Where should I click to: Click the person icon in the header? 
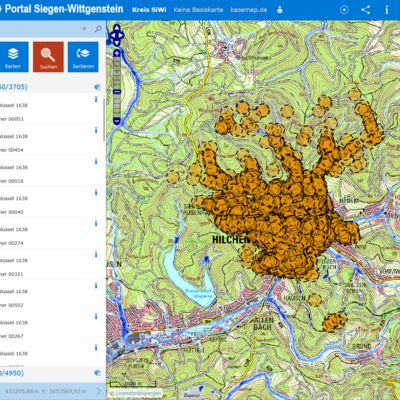pos(280,10)
